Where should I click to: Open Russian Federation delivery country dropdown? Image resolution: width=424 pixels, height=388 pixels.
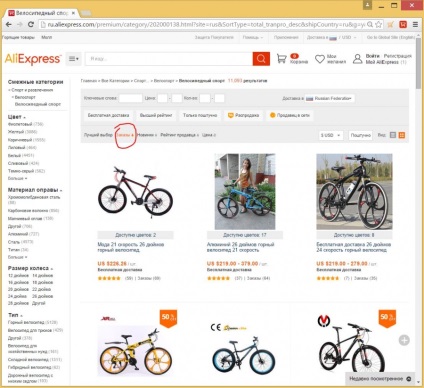329,98
